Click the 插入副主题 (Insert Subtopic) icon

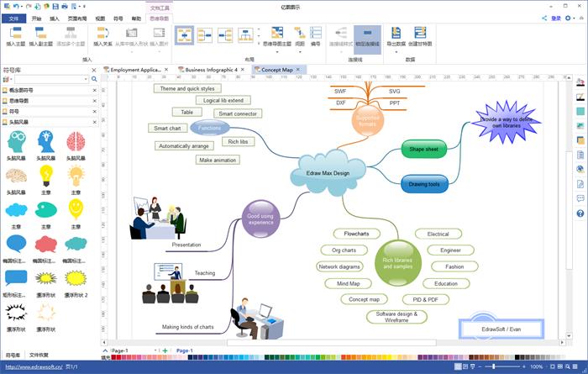tap(41, 36)
